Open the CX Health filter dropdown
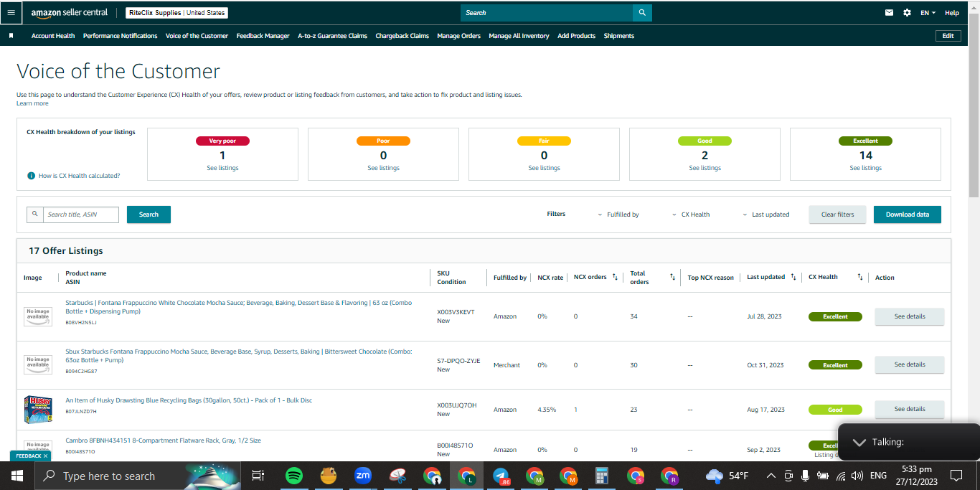This screenshot has width=980, height=490. coord(691,215)
